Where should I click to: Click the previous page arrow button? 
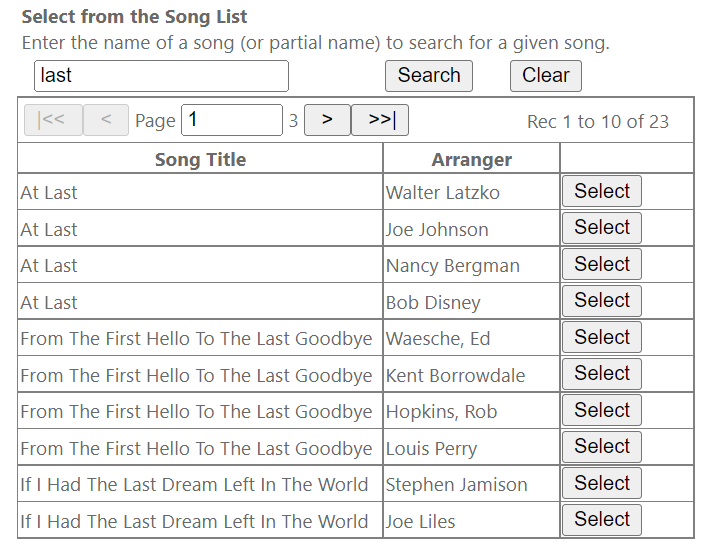point(105,120)
